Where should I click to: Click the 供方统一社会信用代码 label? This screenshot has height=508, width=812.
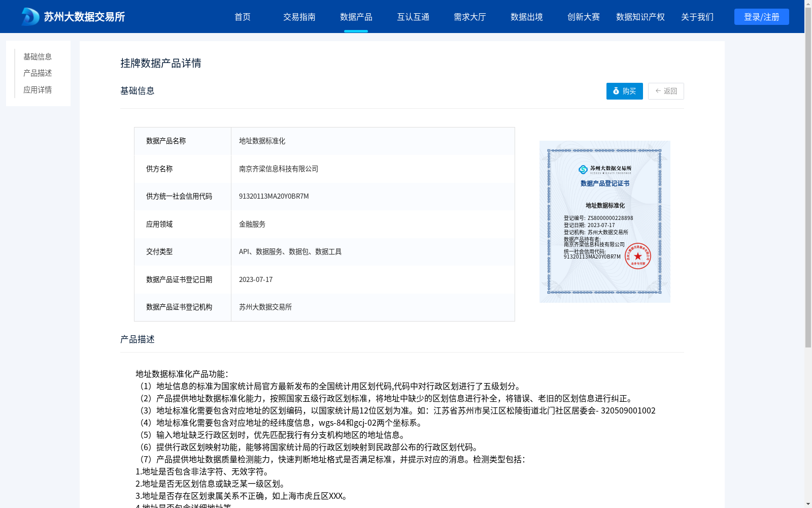[x=179, y=197]
